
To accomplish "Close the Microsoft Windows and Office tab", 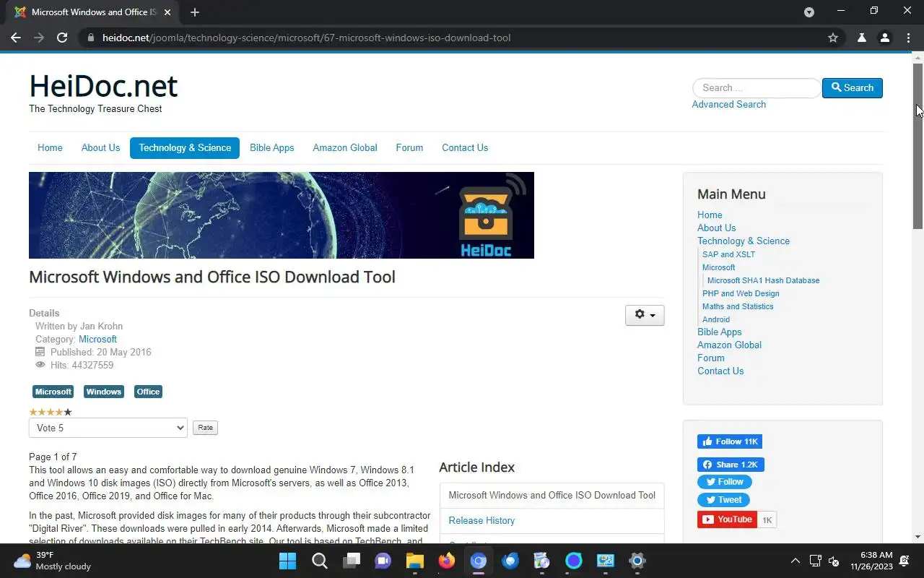I will click(168, 12).
